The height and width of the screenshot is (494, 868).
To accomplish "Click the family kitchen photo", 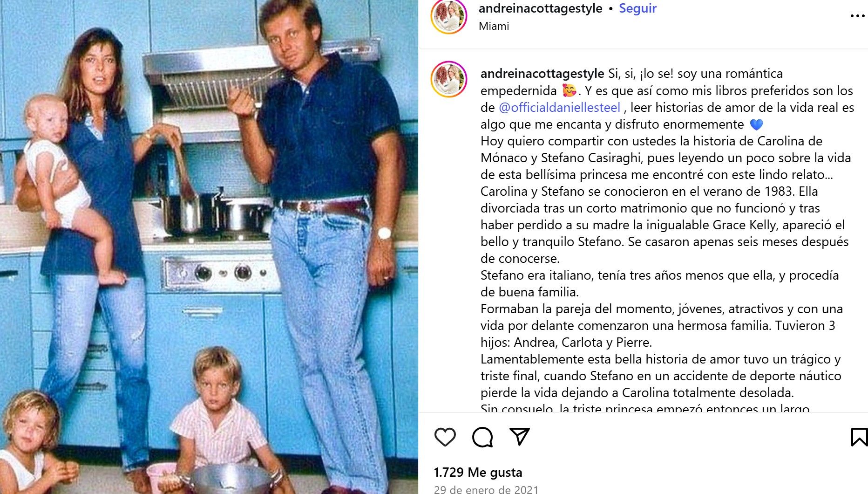I will 209,247.
